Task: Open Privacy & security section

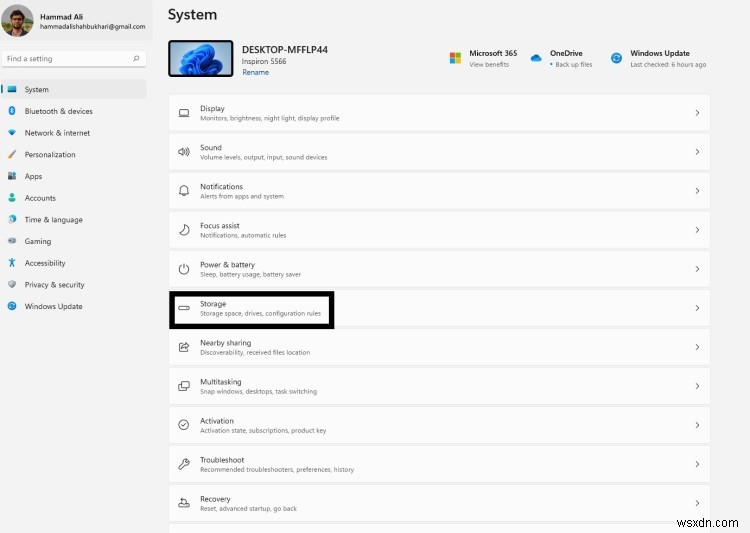Action: point(74,284)
